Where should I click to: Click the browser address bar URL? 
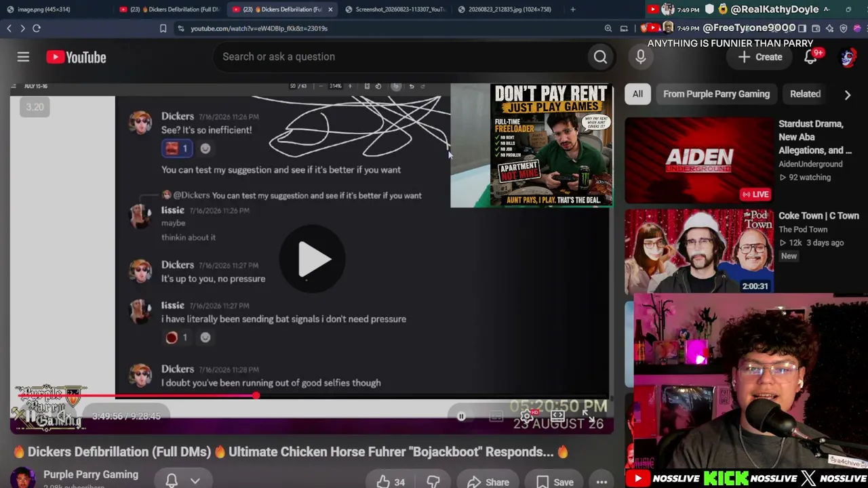coord(259,28)
